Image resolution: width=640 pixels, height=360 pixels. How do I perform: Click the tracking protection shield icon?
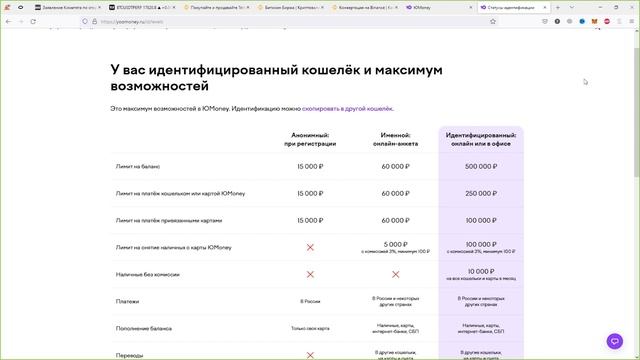(x=85, y=21)
